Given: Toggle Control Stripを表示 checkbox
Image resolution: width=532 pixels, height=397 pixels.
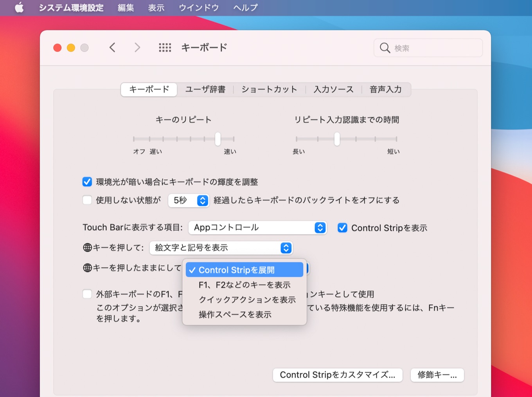Looking at the screenshot, I should pyautogui.click(x=342, y=227).
